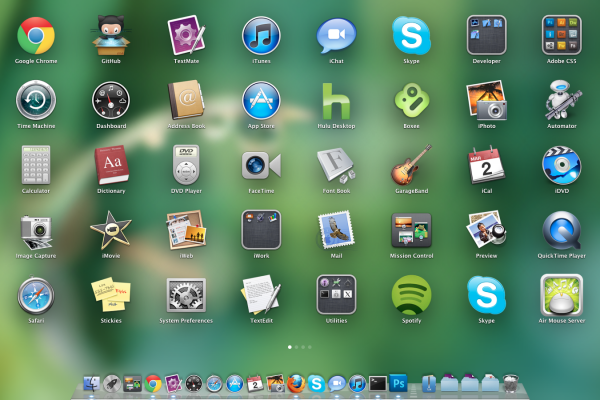Open iCal from the Launchpad grid
Screen dimensions: 600x400
tap(486, 165)
